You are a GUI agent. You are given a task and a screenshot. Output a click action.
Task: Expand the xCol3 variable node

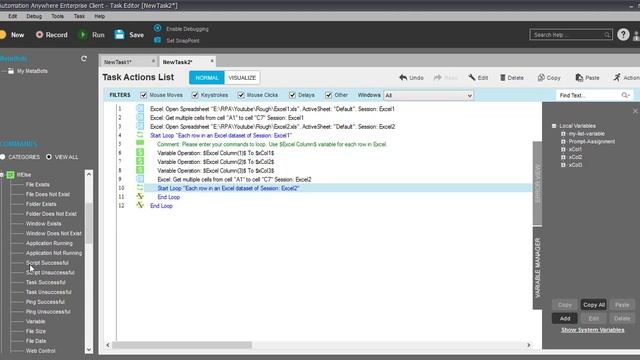coord(563,165)
